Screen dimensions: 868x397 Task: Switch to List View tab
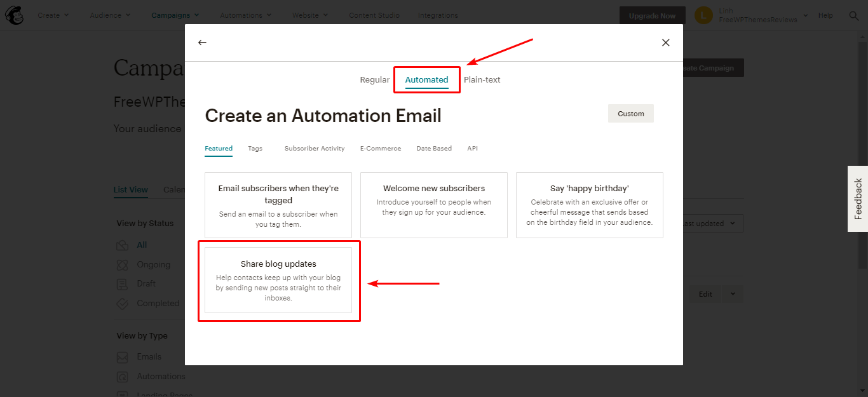tap(131, 190)
